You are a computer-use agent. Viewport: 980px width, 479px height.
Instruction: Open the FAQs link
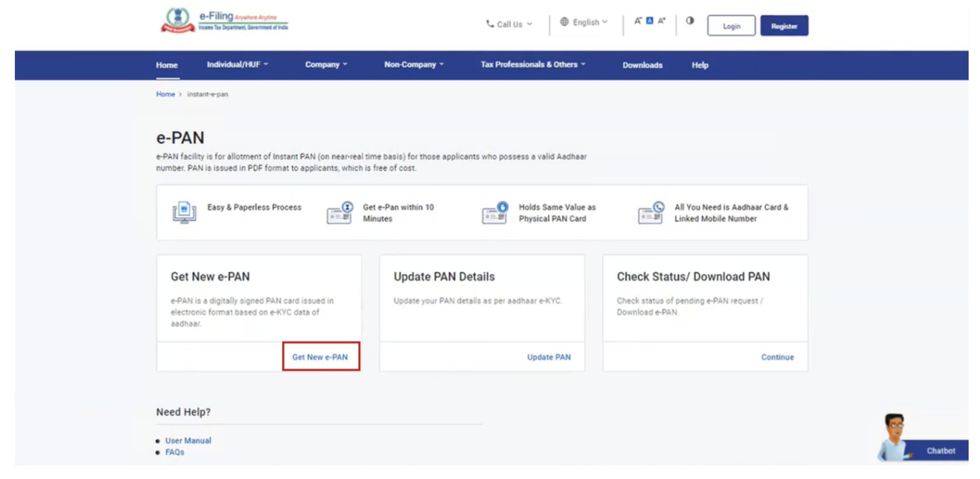coord(175,452)
